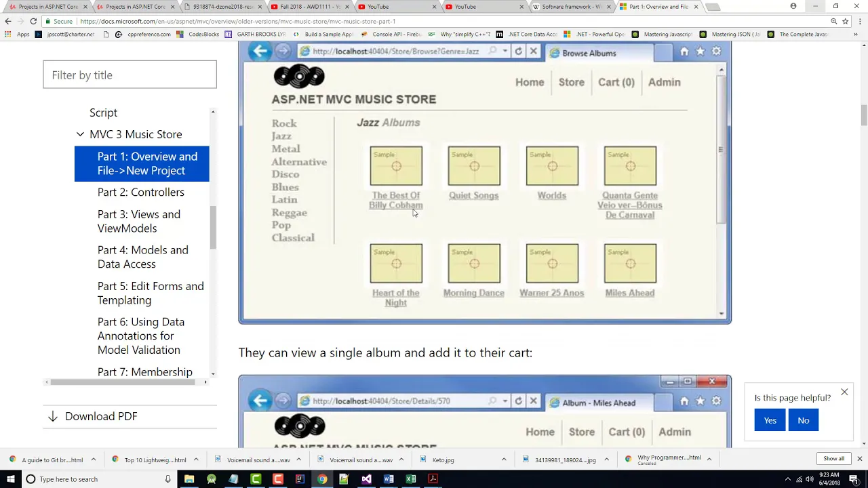Click the Cortana microphone icon
The height and width of the screenshot is (488, 868).
click(x=167, y=479)
